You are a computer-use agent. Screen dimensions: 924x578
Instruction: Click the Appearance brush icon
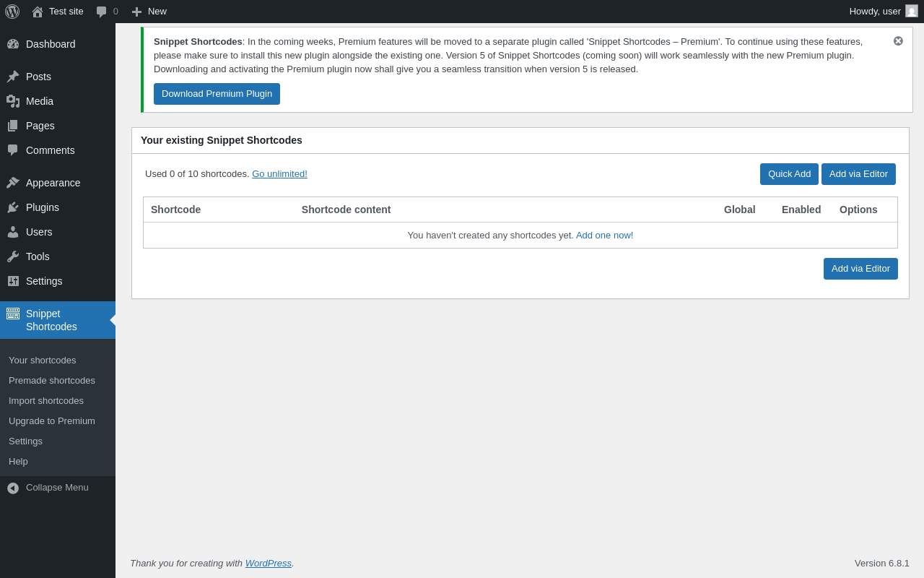[13, 183]
